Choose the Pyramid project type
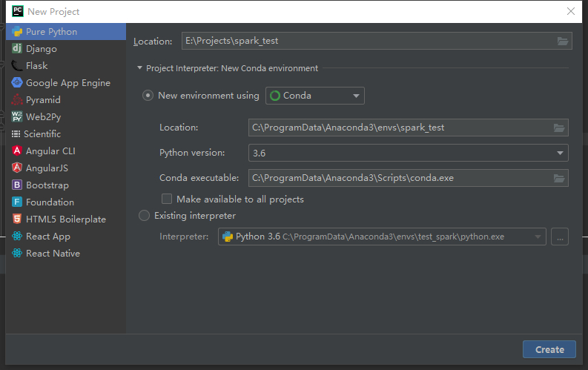Image resolution: width=588 pixels, height=370 pixels. tap(66, 99)
